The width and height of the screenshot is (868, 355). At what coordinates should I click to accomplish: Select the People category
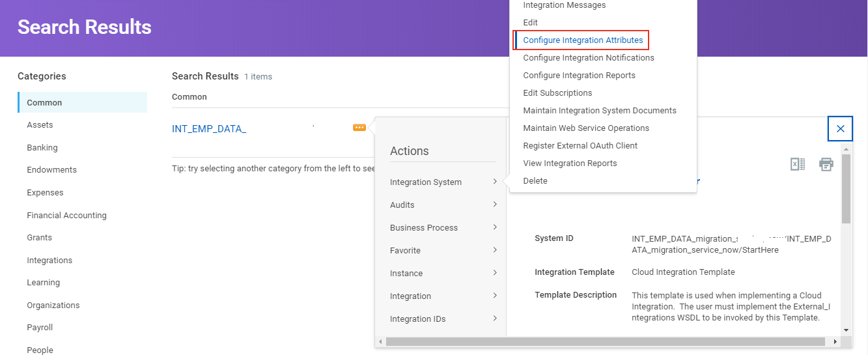pos(40,350)
